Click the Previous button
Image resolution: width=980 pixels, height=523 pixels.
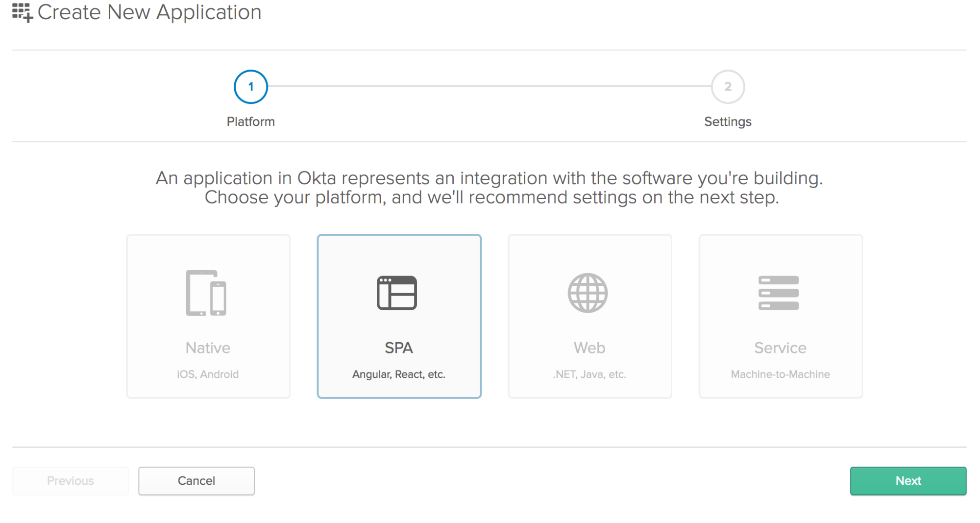(70, 481)
